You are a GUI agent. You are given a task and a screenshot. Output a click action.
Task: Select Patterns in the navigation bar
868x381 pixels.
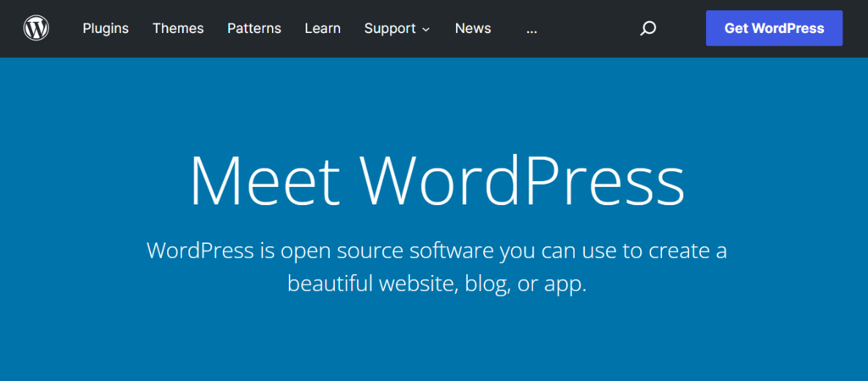(254, 29)
